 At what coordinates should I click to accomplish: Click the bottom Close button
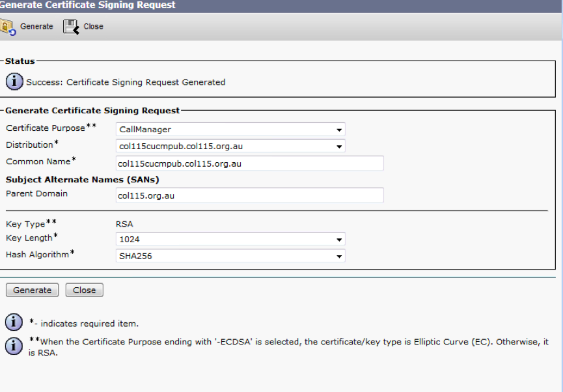85,290
